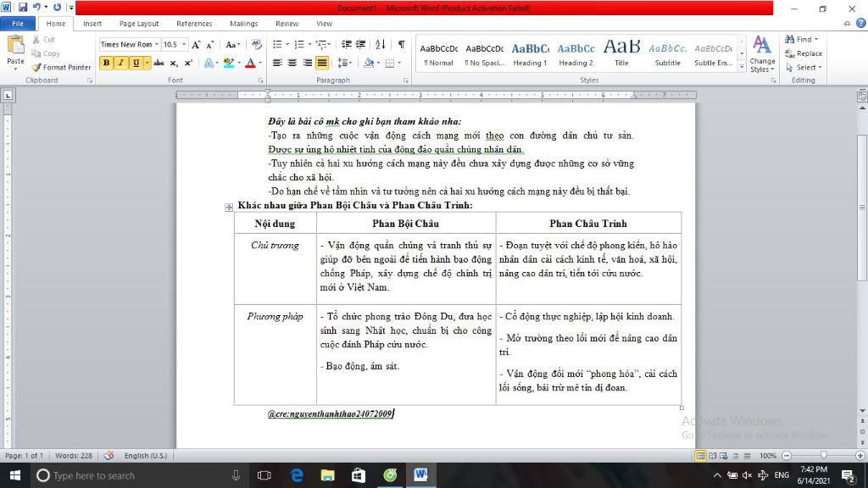Switch to the Page Layout tab
This screenshot has width=868, height=488.
(139, 24)
